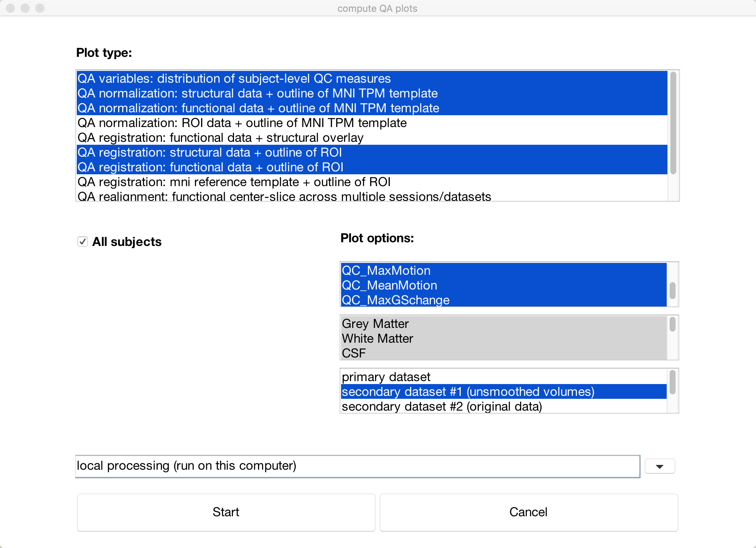Select QA registration functional data + outline of ROI

pyautogui.click(x=372, y=167)
